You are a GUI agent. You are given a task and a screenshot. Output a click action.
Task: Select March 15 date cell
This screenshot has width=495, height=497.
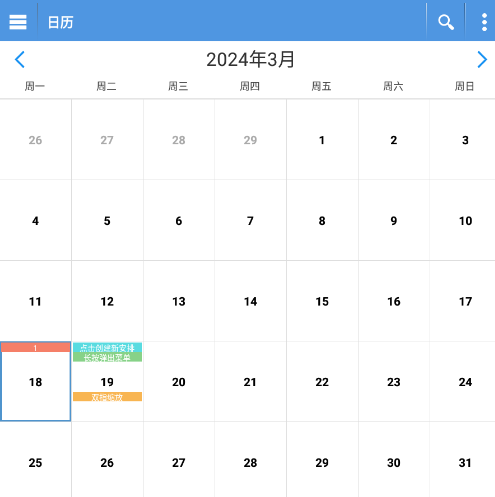[x=322, y=301]
